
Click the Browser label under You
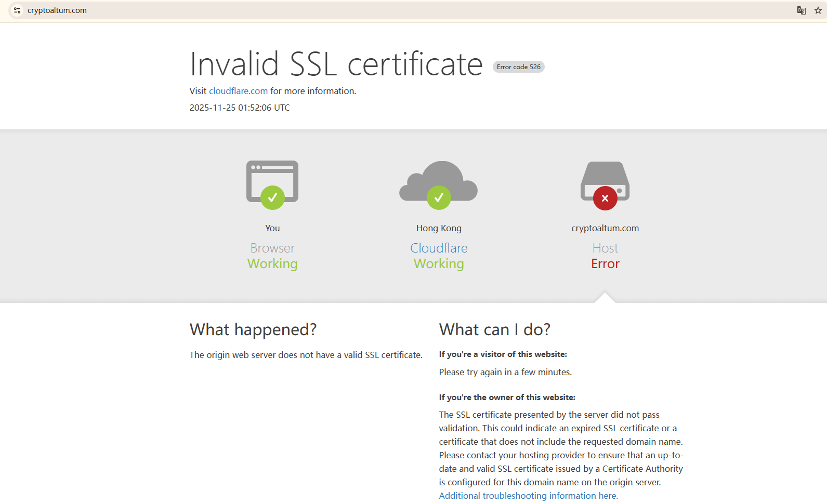pos(272,248)
